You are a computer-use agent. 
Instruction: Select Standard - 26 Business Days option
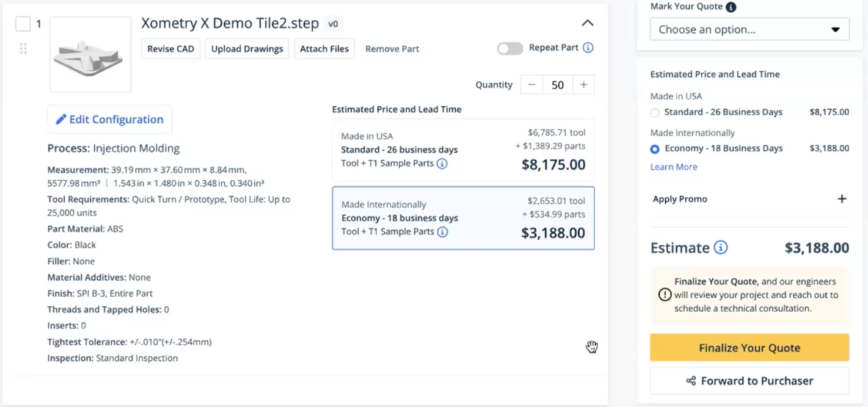[x=654, y=112]
